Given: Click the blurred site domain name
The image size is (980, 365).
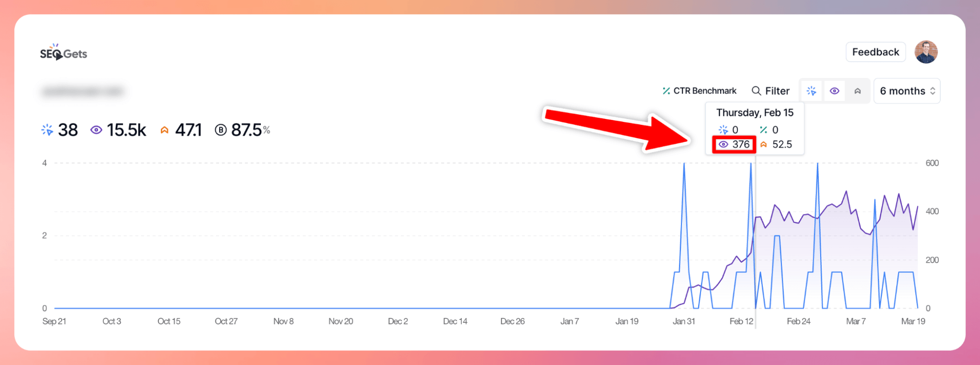Looking at the screenshot, I should pyautogui.click(x=82, y=92).
